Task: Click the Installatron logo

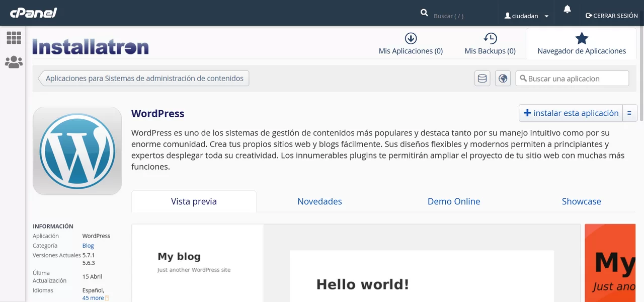Action: coord(91,47)
